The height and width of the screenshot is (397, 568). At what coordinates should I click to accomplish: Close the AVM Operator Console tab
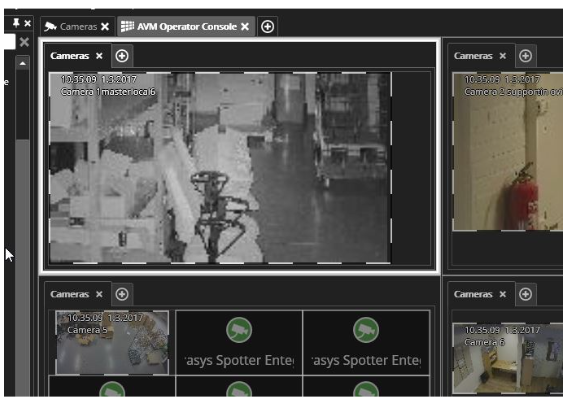245,26
